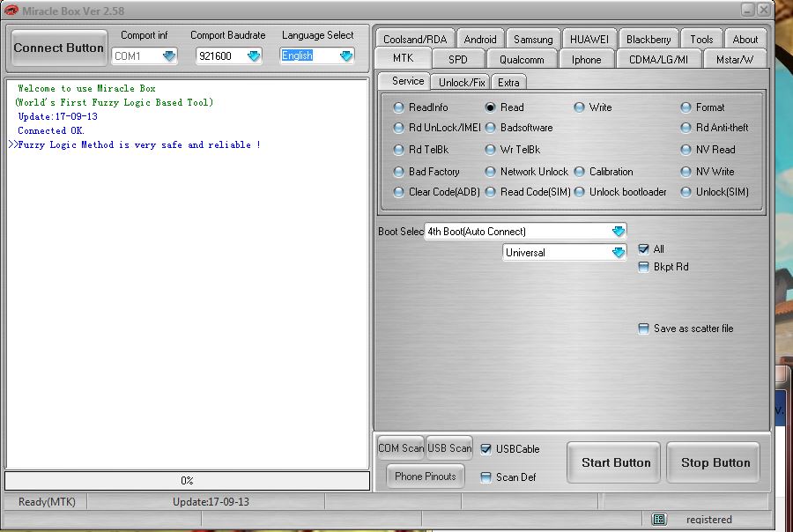Choose the Format radio option
This screenshot has height=532, width=793.
686,107
